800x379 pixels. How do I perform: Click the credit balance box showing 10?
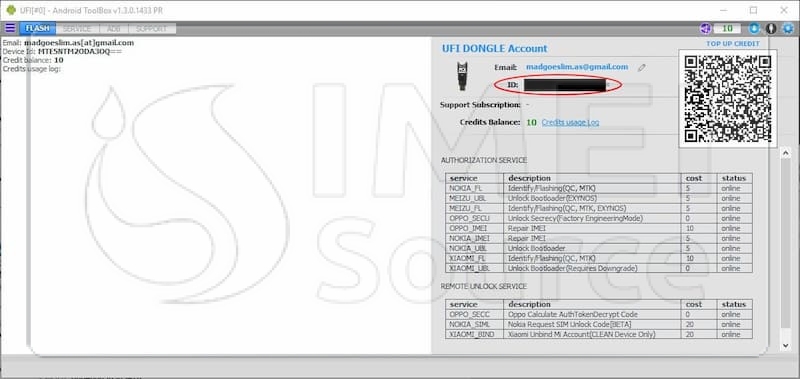(x=727, y=29)
